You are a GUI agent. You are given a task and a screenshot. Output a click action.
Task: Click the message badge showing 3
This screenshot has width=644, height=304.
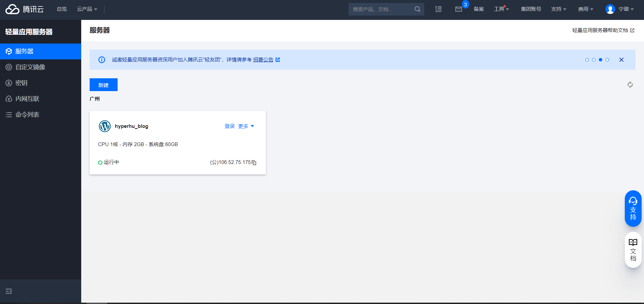(x=465, y=4)
